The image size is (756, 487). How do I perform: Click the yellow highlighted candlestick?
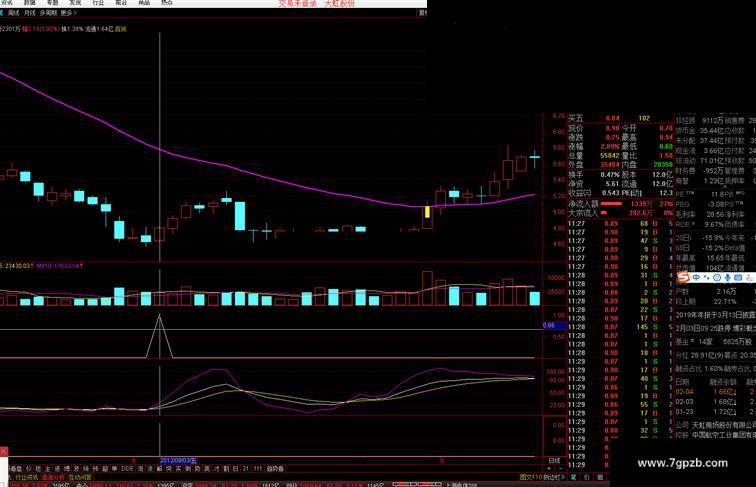(x=427, y=212)
